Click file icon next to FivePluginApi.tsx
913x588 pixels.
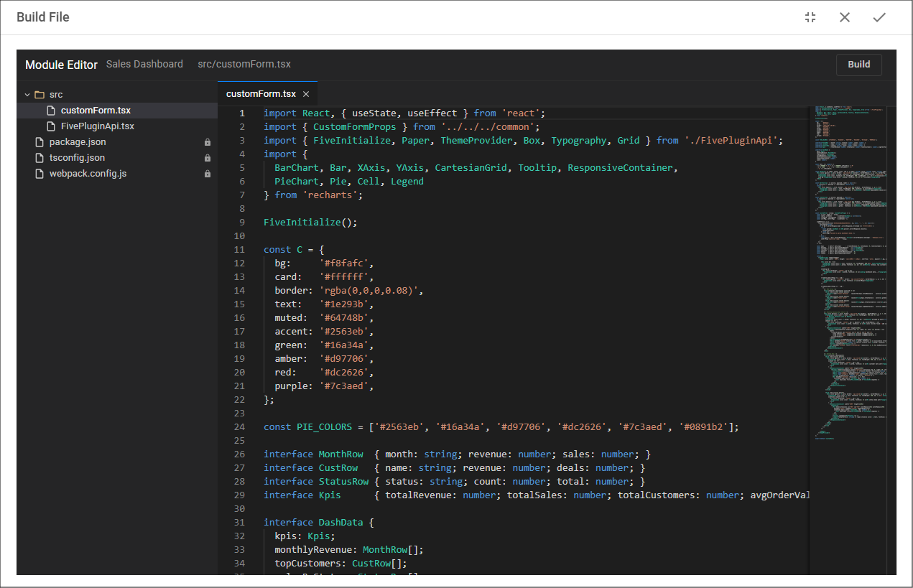tap(51, 126)
